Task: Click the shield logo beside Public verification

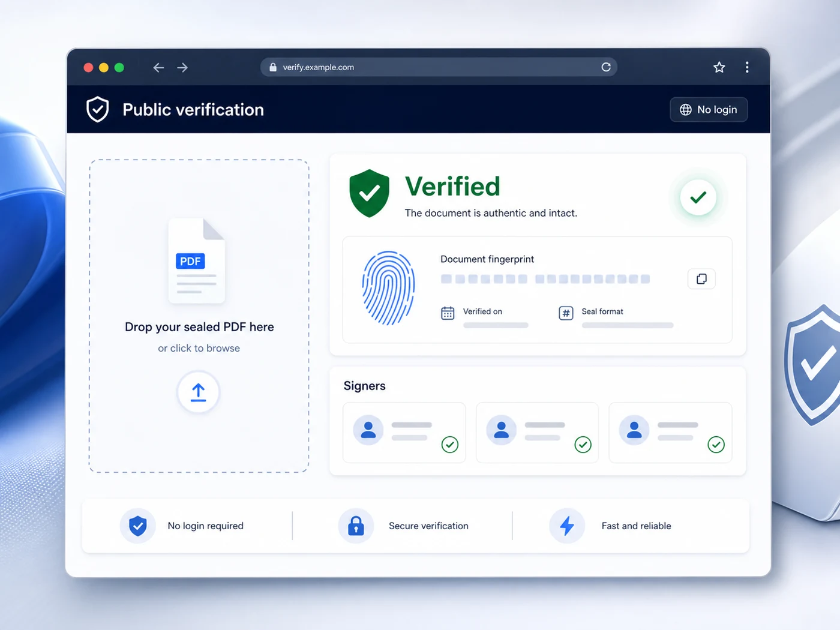Action: 98,109
